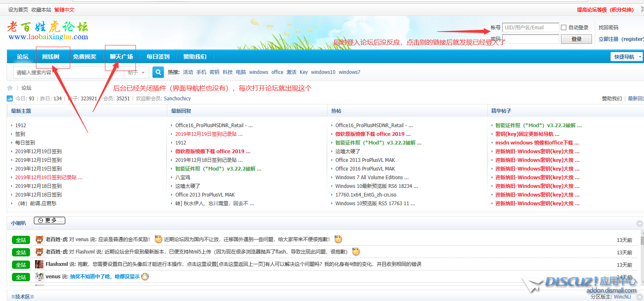
Task: Focus the 帐号 UID/用户名/Email field
Action: [531, 28]
